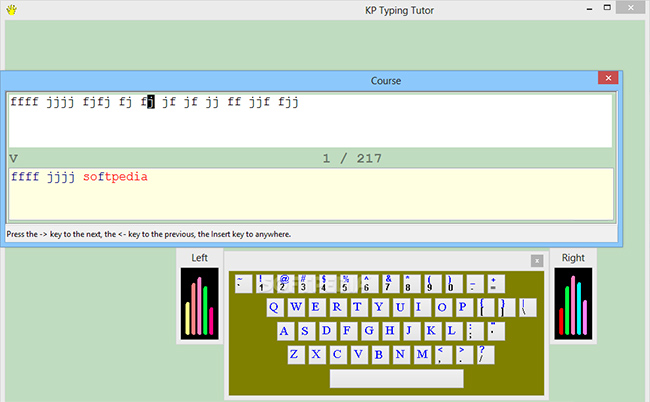Click the Y key on virtual keyboard
The height and width of the screenshot is (402, 650).
[379, 308]
